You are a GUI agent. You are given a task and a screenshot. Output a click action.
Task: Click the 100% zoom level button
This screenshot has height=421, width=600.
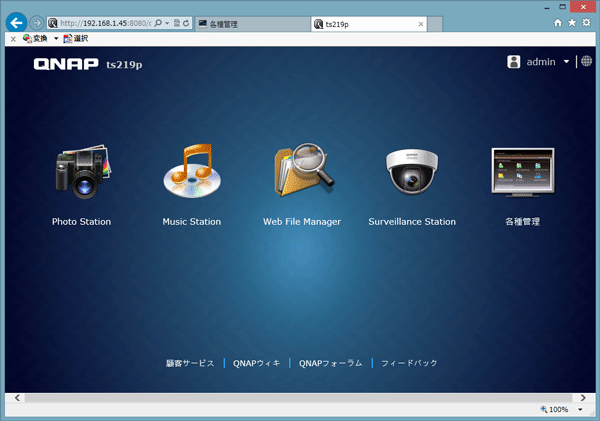pyautogui.click(x=554, y=410)
